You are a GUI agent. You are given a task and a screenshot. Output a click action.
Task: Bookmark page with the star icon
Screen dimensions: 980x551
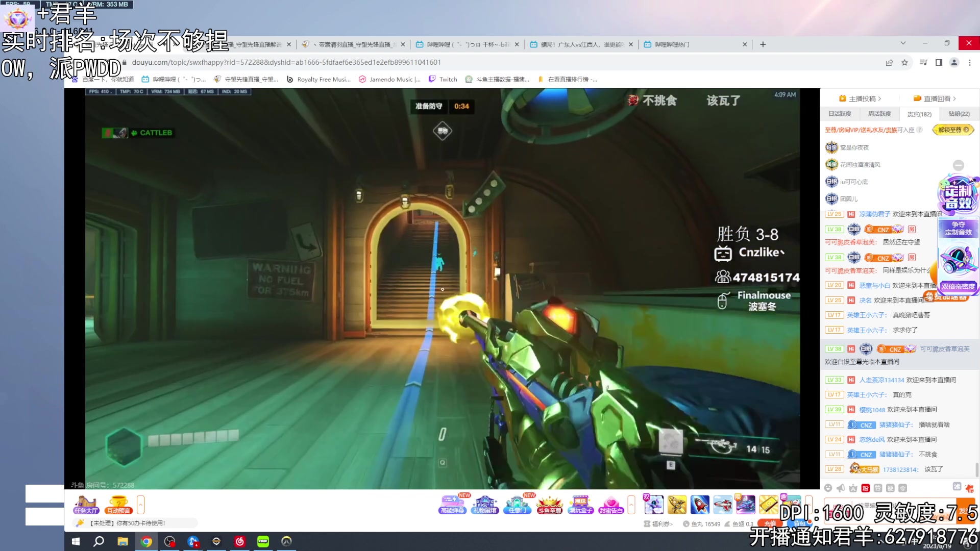pyautogui.click(x=904, y=62)
